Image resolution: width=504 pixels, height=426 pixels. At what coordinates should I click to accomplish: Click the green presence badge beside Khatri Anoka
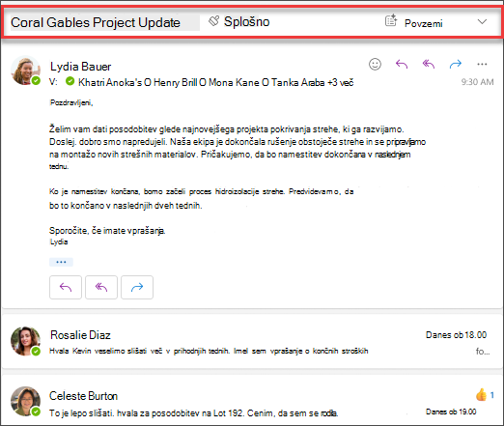[x=70, y=81]
